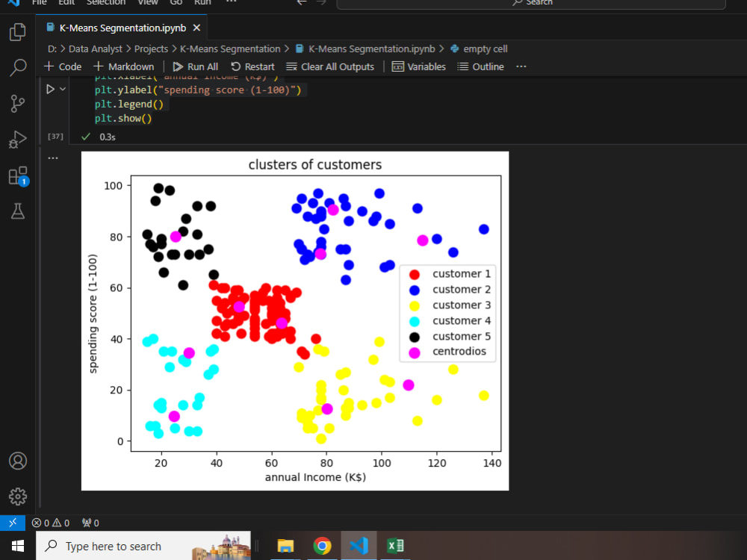
Task: Open errors and warnings count in status bar
Action: (51, 523)
